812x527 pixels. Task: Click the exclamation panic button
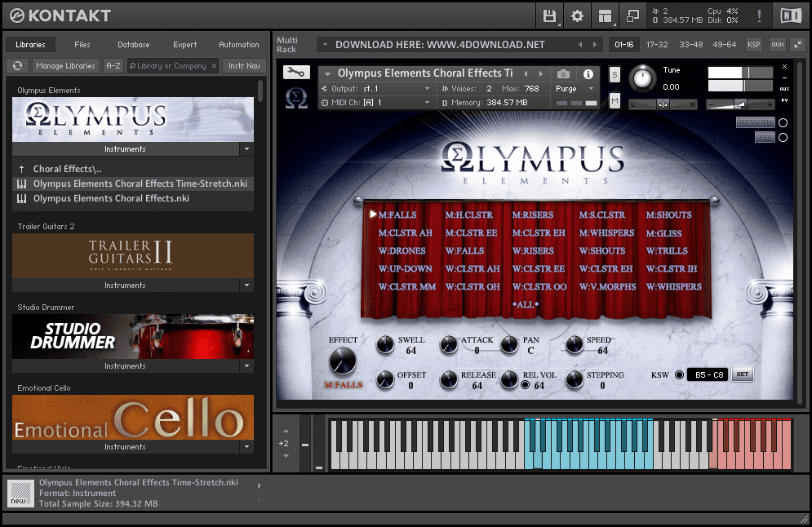click(759, 16)
